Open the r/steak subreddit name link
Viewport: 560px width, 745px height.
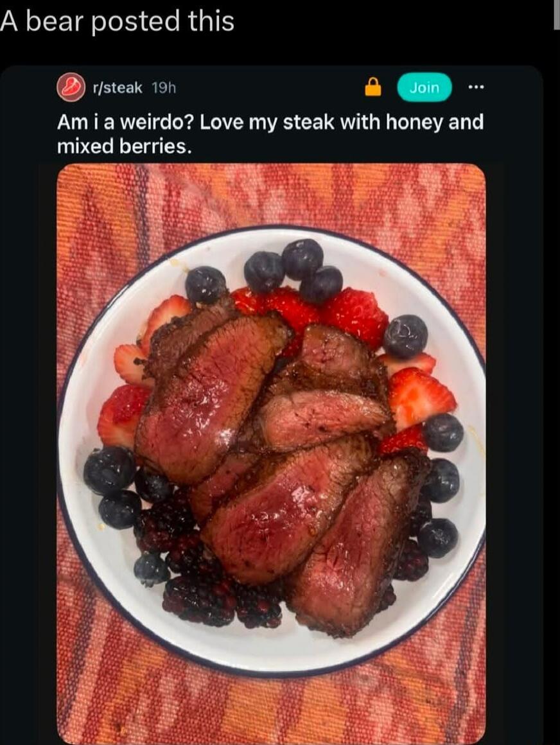[x=118, y=87]
